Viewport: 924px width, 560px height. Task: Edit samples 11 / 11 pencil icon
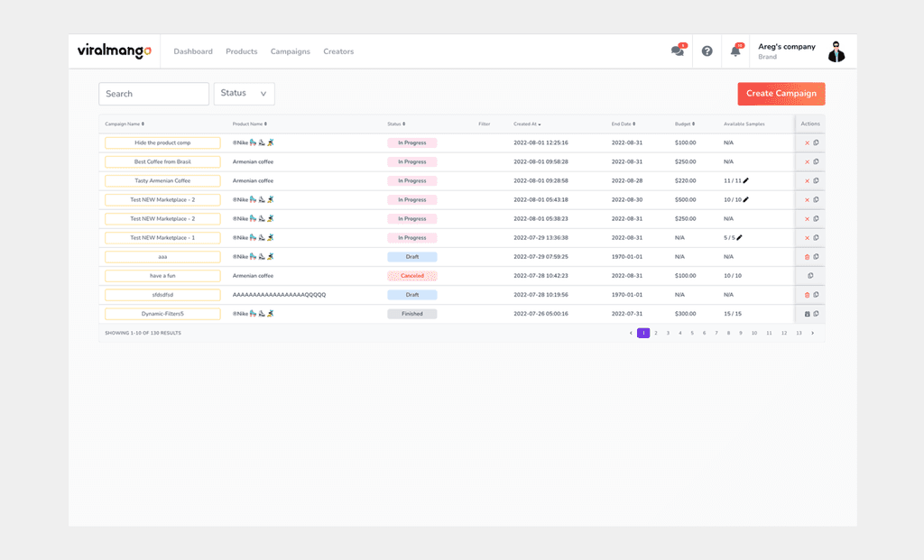(x=746, y=180)
